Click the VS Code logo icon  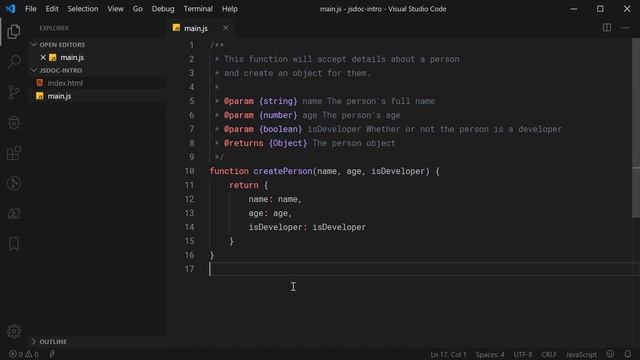(x=10, y=9)
